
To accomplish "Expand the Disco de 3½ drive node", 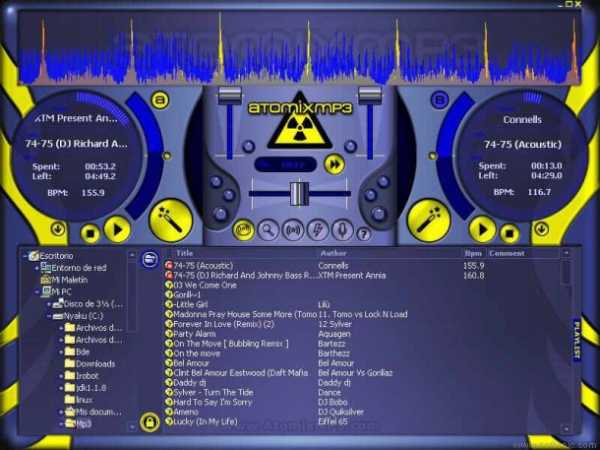I will point(49,304).
